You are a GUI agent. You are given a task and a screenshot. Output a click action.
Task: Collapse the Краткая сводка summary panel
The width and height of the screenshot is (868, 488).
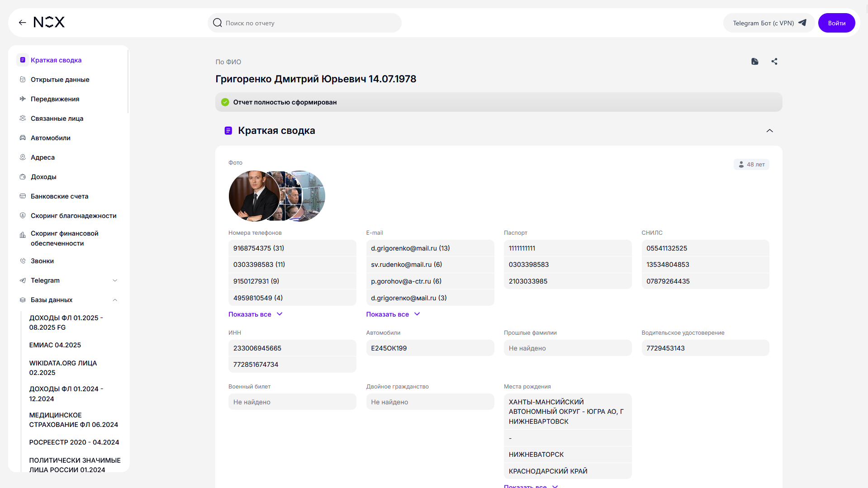pos(769,131)
